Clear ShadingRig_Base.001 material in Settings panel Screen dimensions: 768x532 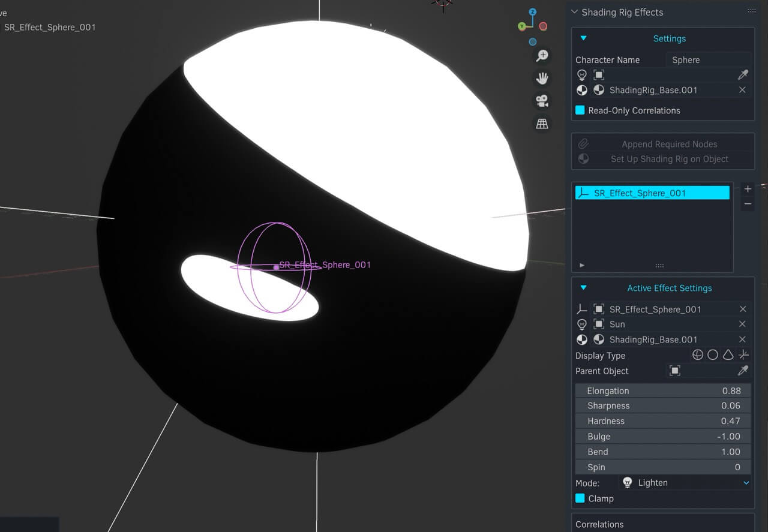tap(742, 90)
